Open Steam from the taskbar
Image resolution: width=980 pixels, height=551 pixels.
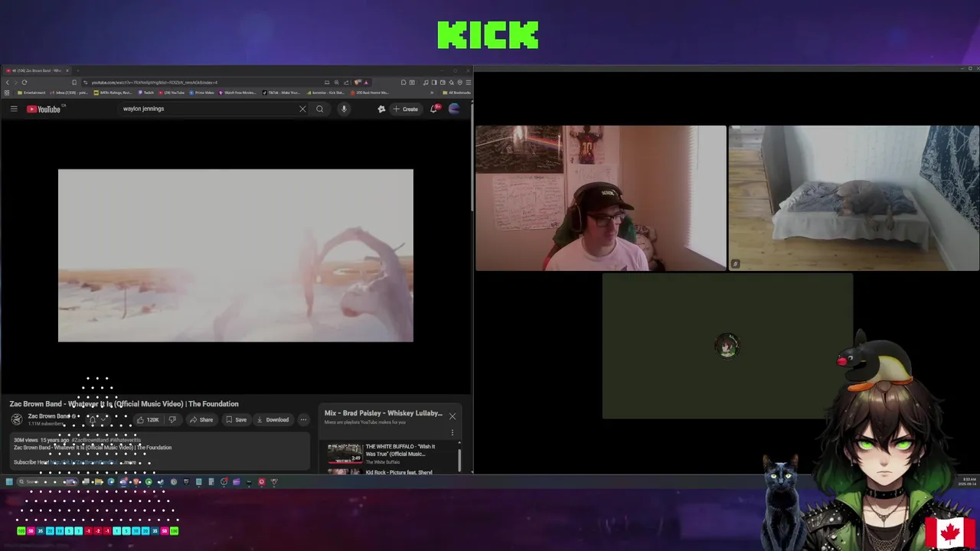tap(161, 481)
